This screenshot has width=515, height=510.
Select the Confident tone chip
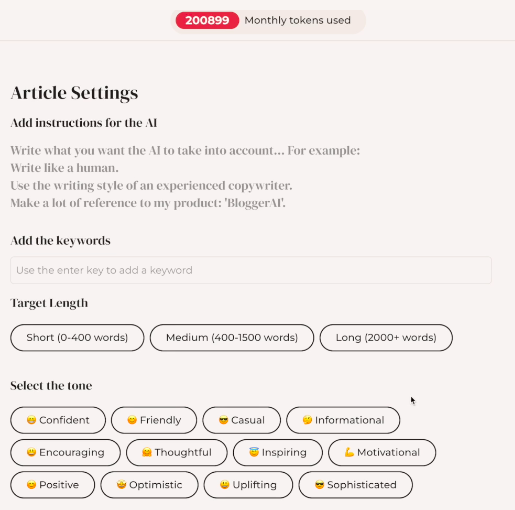pyautogui.click(x=58, y=420)
